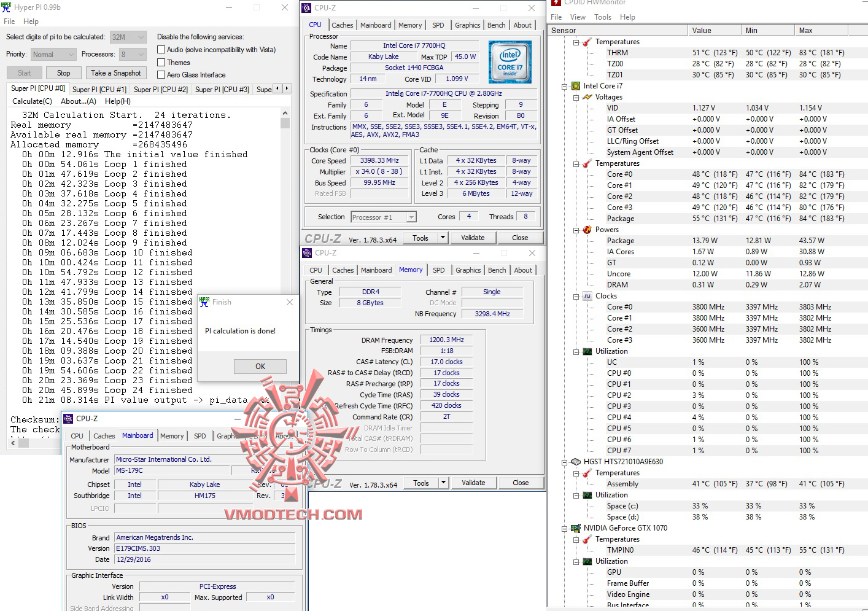The height and width of the screenshot is (611, 868).
Task: Switch to the Super PI [CPU #2] tab
Action: [x=161, y=89]
